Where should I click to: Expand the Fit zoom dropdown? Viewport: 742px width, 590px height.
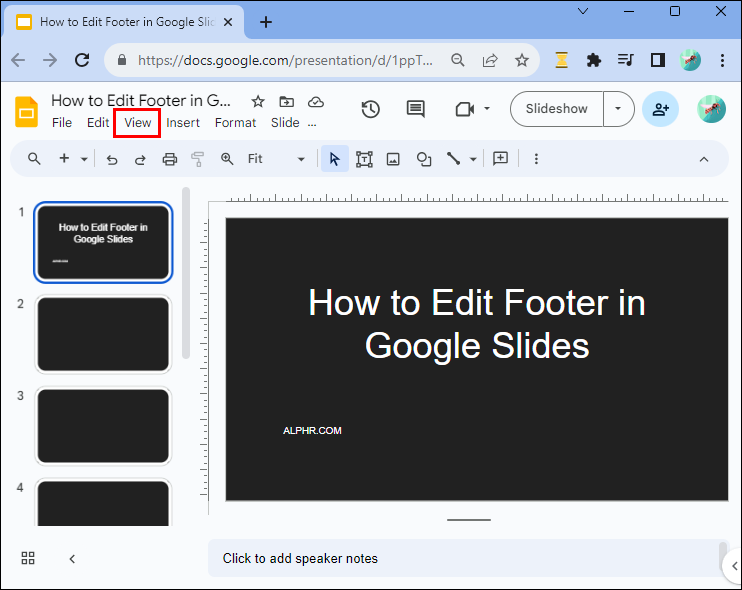coord(301,159)
